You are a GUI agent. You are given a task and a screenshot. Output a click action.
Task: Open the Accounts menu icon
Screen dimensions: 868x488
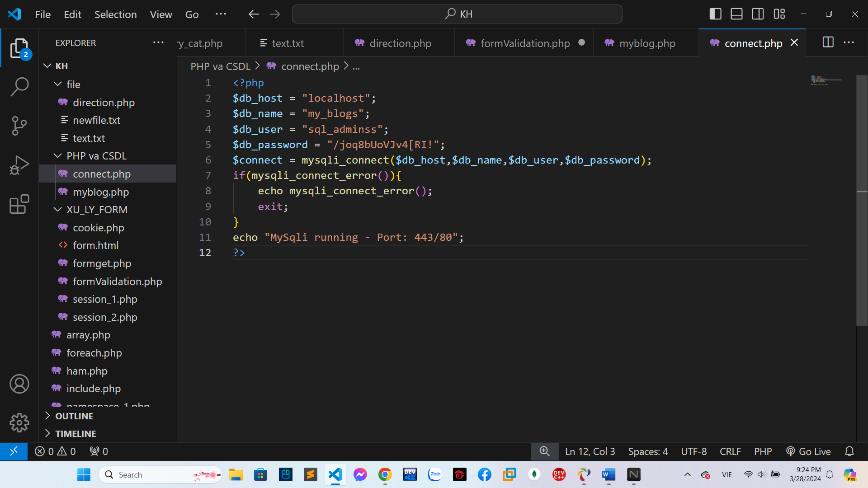(x=19, y=384)
